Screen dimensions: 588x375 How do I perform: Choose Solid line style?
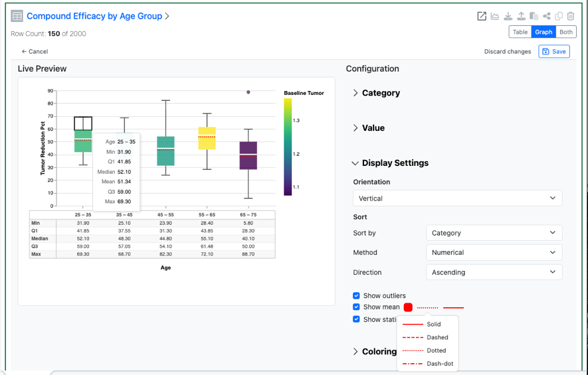[x=427, y=324]
